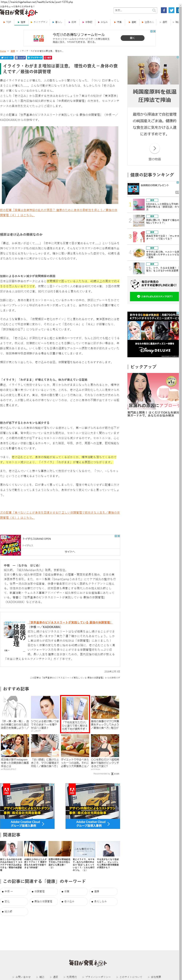Open recommended ダイエットで守るべき article
The width and height of the screenshot is (182, 980).
point(75,751)
